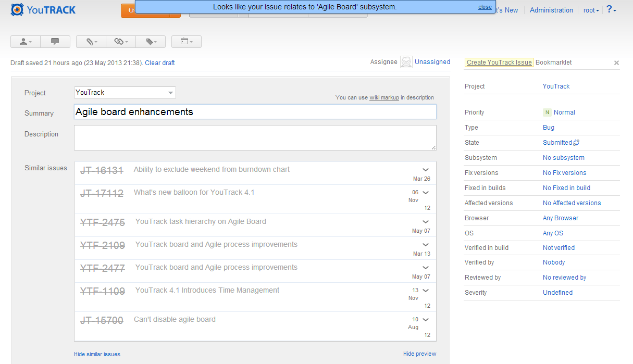Click the Not verified value
The width and height of the screenshot is (633, 364).
[559, 248]
